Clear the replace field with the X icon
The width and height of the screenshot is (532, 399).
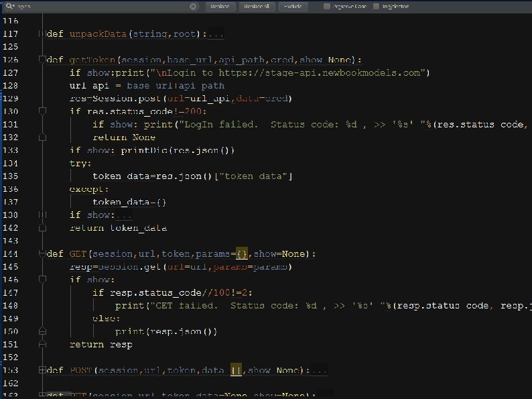tap(193, 6)
